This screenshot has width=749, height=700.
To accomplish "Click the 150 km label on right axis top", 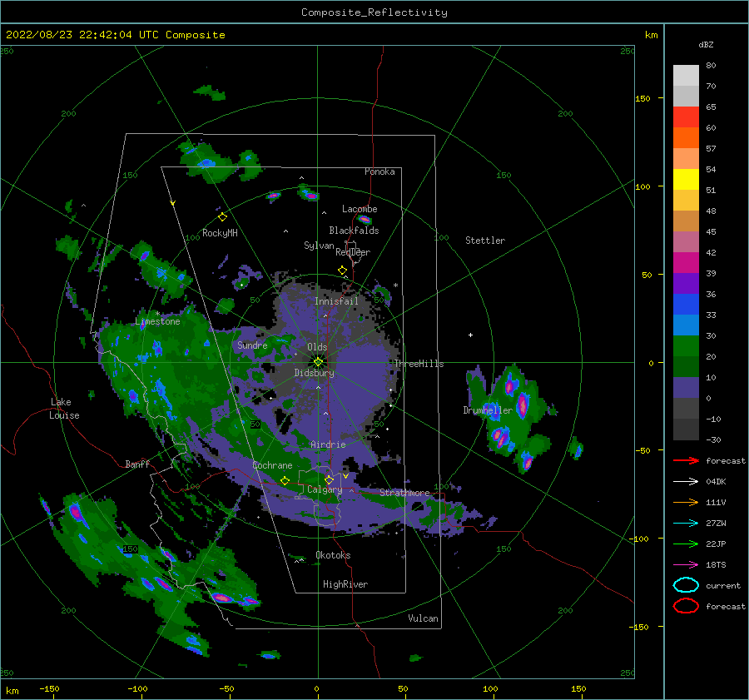I will click(642, 98).
